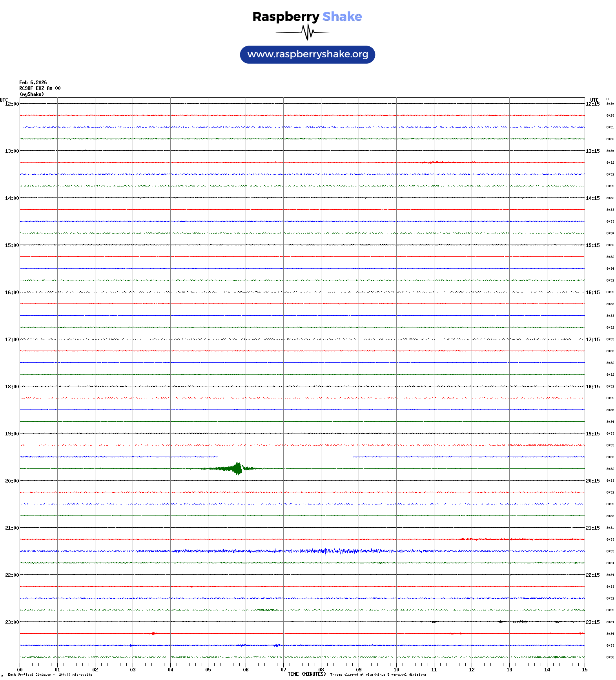Click the Traces clipped footnote text
The height and width of the screenshot is (680, 616).
click(378, 675)
